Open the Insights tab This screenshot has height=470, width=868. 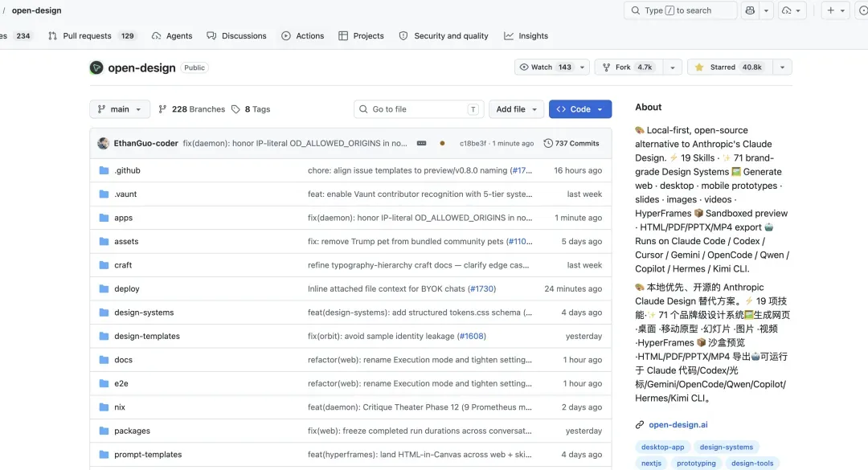[x=526, y=35]
